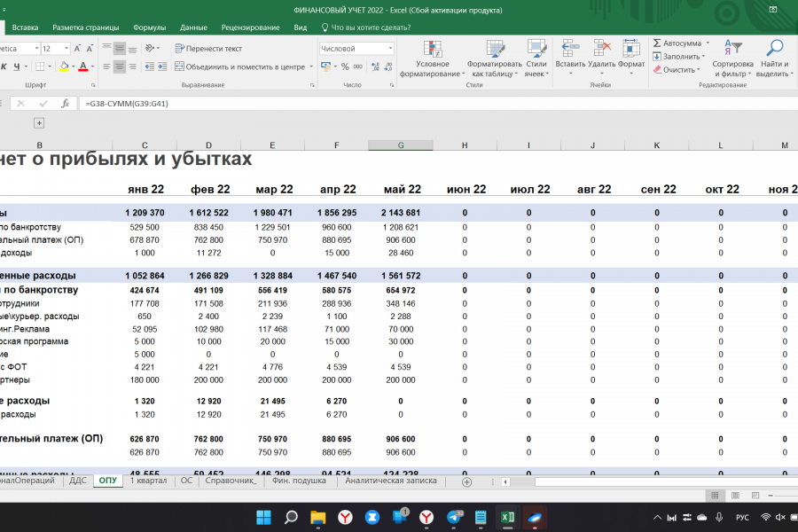Expand the outline group plus button

[x=39, y=123]
